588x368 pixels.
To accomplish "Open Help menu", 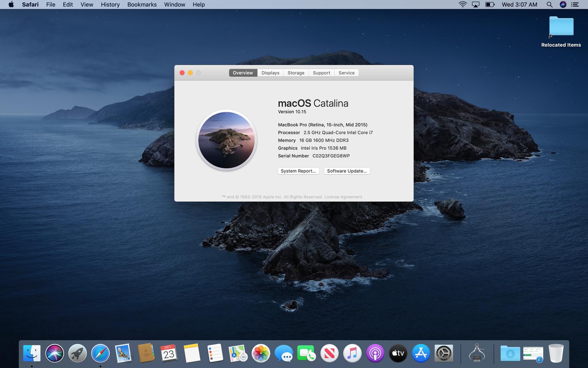I will point(199,4).
